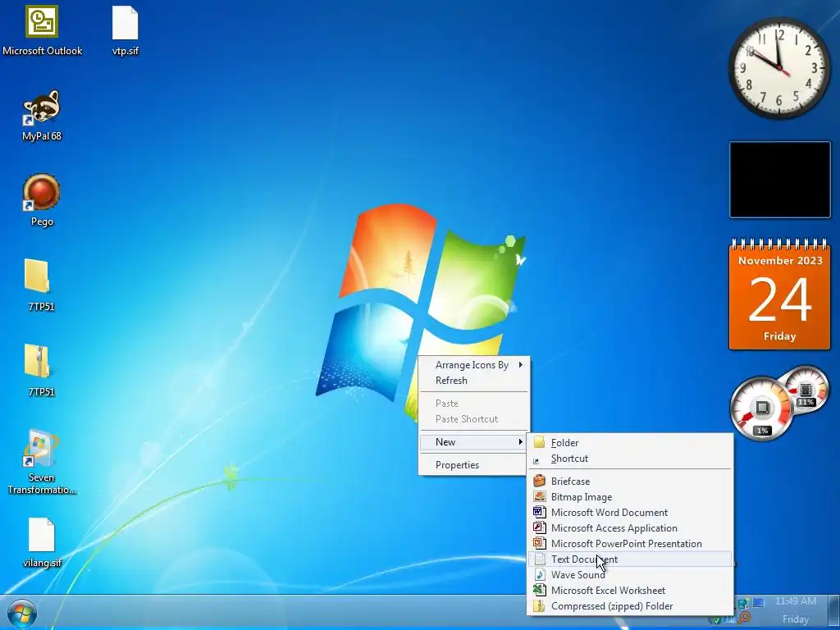Choose Bitmap Image in New submenu

tap(630, 497)
